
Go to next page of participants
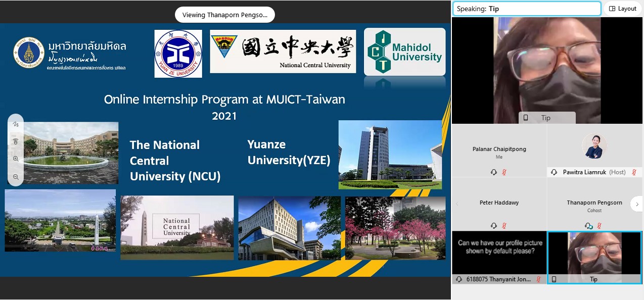pyautogui.click(x=636, y=204)
